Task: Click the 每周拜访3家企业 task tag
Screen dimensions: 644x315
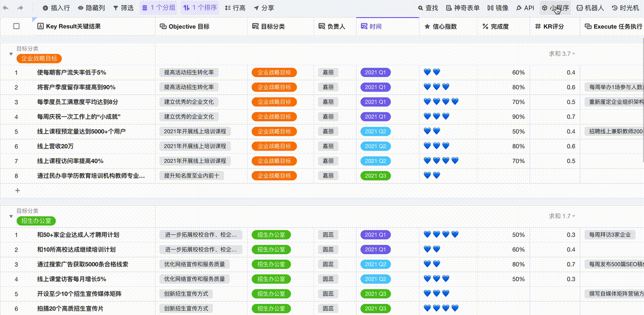Action: (609, 235)
